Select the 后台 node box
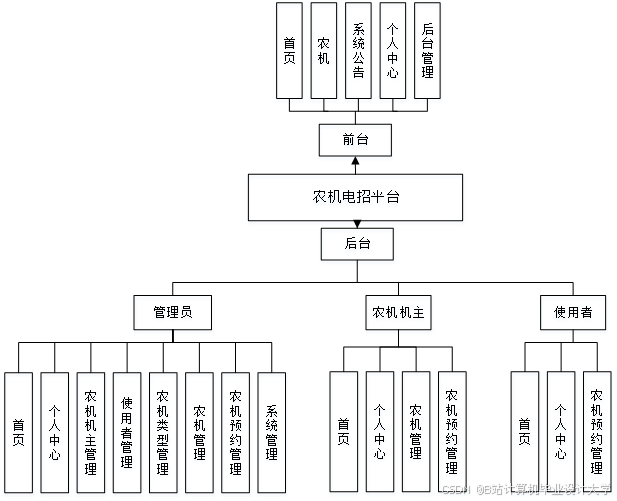The height and width of the screenshot is (501, 617). pos(357,244)
